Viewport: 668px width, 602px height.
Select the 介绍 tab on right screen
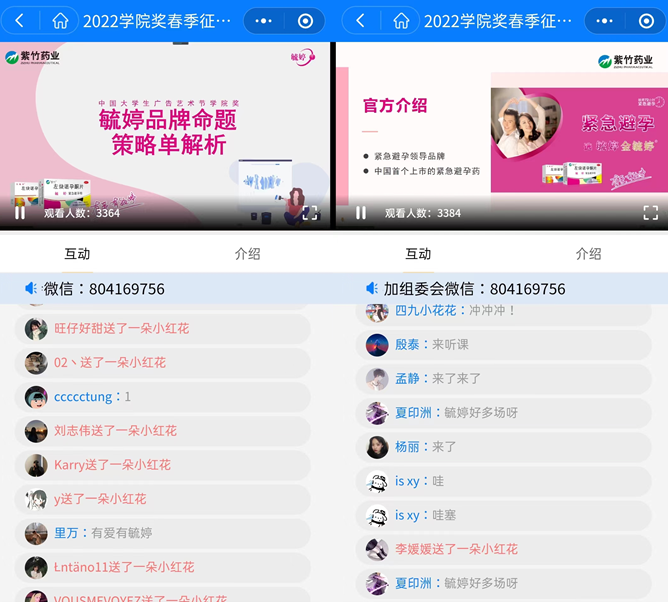(x=588, y=254)
